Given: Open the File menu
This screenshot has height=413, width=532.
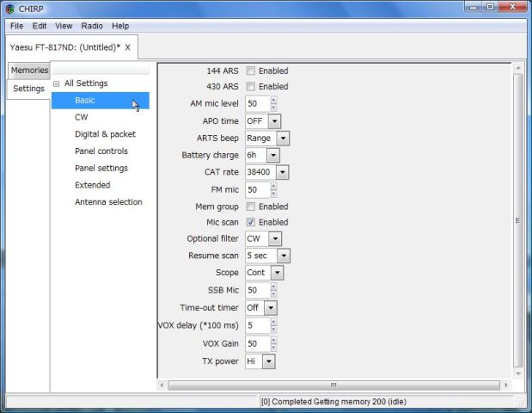Looking at the screenshot, I should (16, 26).
